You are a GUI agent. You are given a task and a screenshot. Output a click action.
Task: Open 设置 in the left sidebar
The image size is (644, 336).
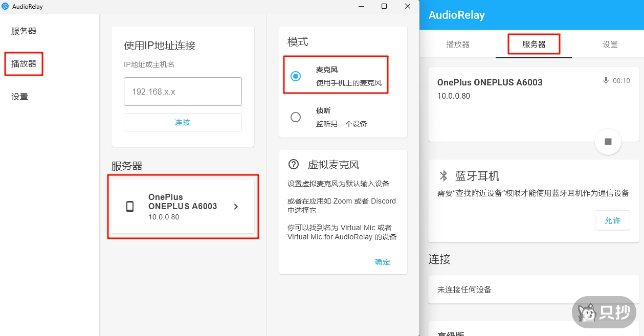pos(20,97)
